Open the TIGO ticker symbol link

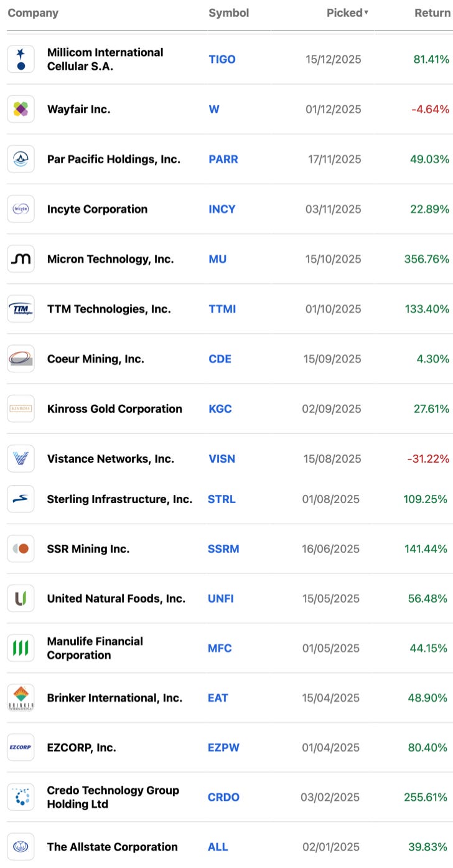(x=222, y=59)
